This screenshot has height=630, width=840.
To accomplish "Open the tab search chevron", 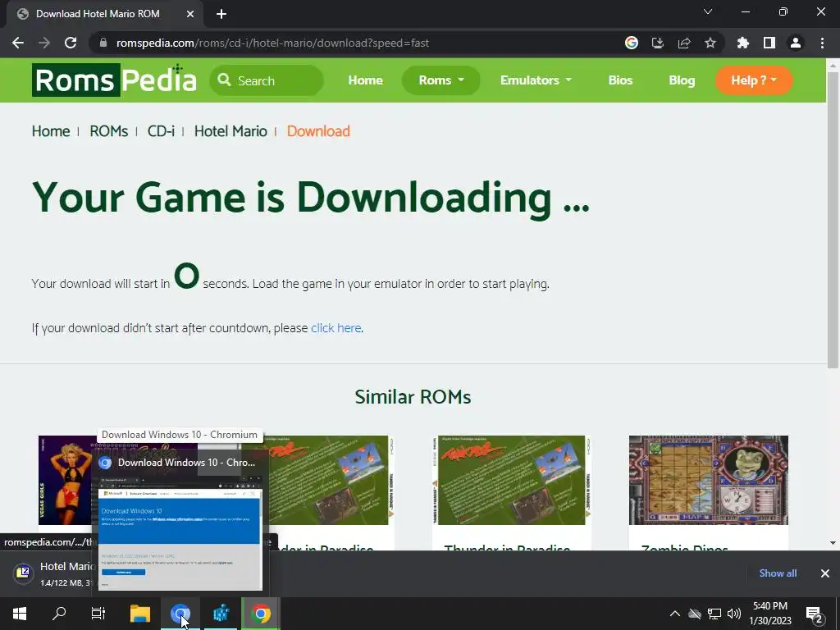I will [708, 11].
